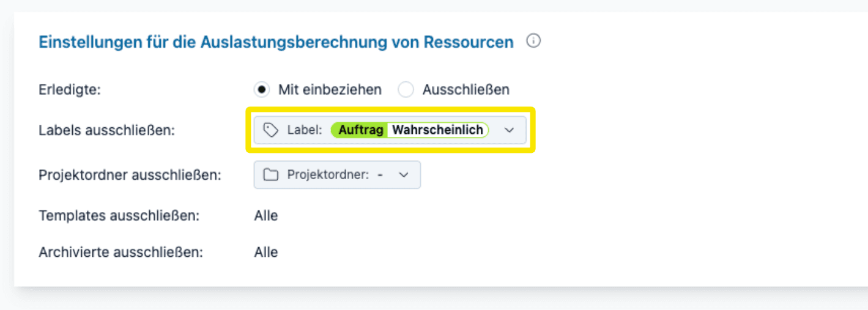868x310 pixels.
Task: Click the "Mit einbeziehen" option text
Action: (330, 90)
